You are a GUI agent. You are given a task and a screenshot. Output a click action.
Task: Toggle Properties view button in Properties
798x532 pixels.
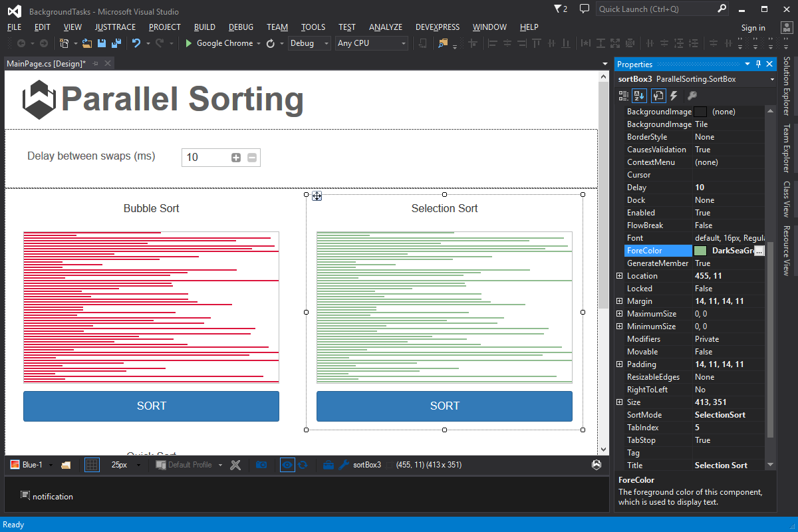(658, 96)
